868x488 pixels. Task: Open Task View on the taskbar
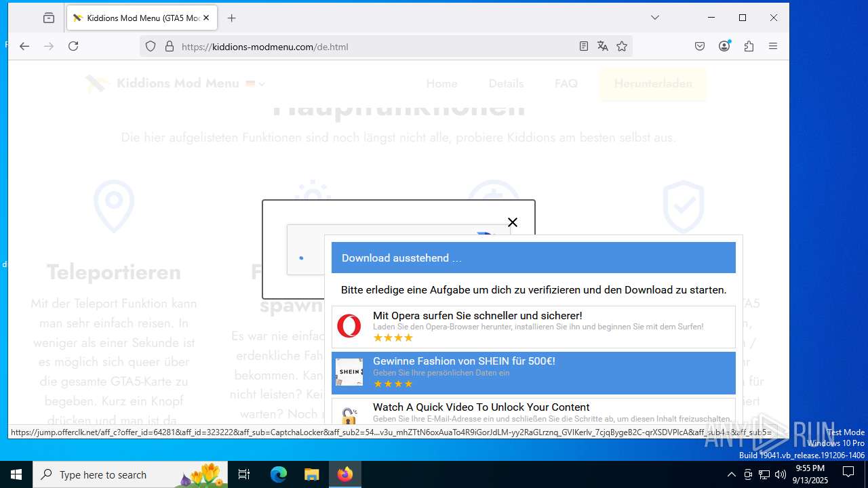(x=244, y=474)
